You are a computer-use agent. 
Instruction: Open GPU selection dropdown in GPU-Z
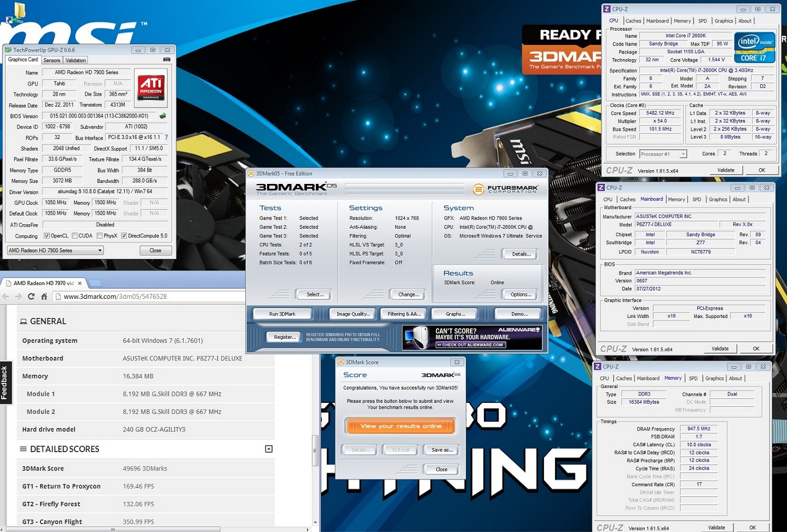tap(55, 250)
